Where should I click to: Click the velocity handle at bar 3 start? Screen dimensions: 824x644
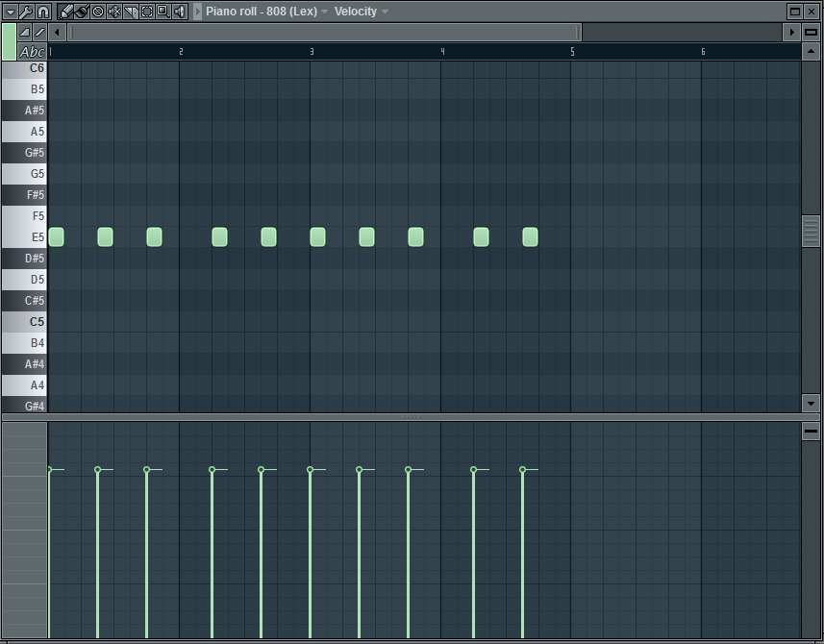[x=310, y=470]
